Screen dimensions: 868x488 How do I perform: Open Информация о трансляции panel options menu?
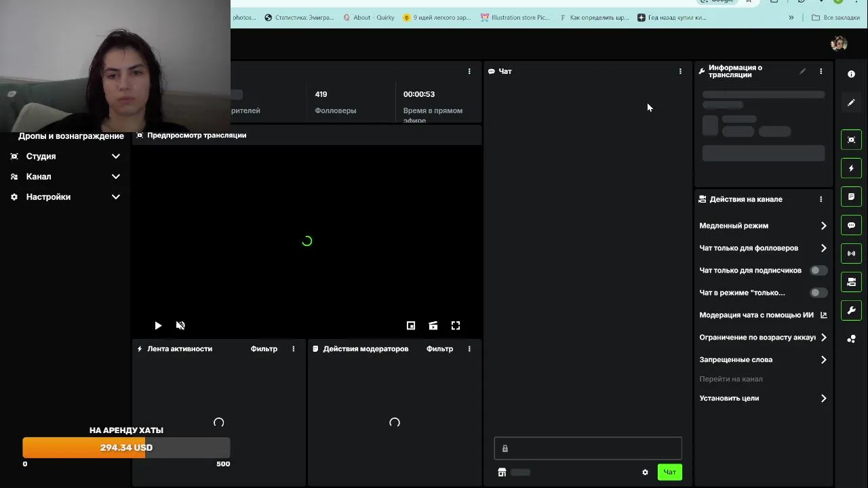tap(821, 71)
